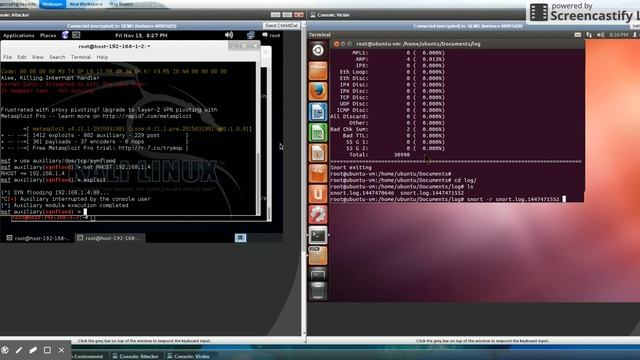Open Terminal menu in Kali terminal
The height and width of the screenshot is (360, 640).
(81, 57)
